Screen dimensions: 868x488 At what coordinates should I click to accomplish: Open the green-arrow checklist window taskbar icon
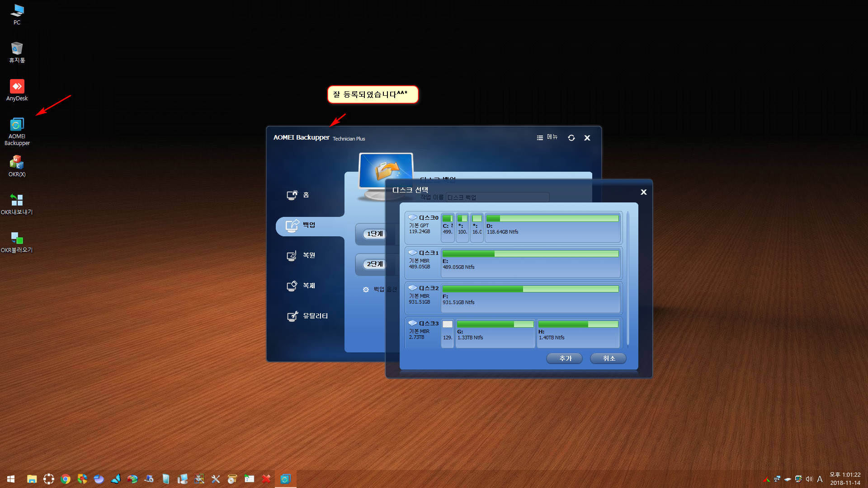click(x=250, y=479)
